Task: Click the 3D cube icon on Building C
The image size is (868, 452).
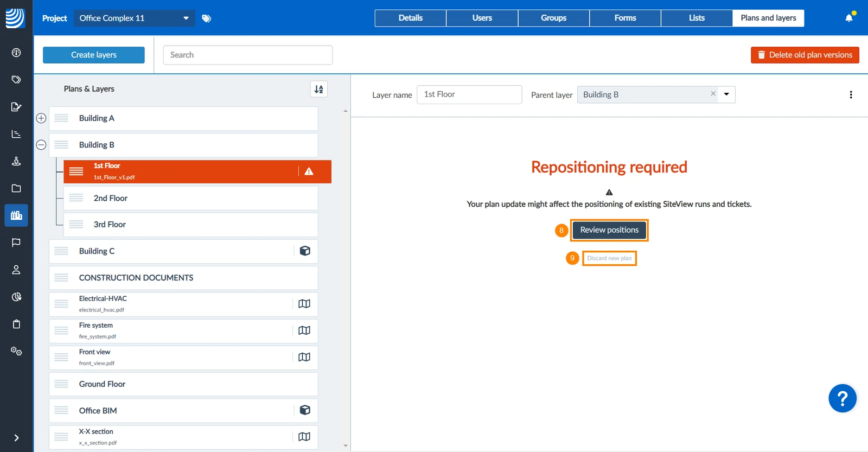Action: 305,251
